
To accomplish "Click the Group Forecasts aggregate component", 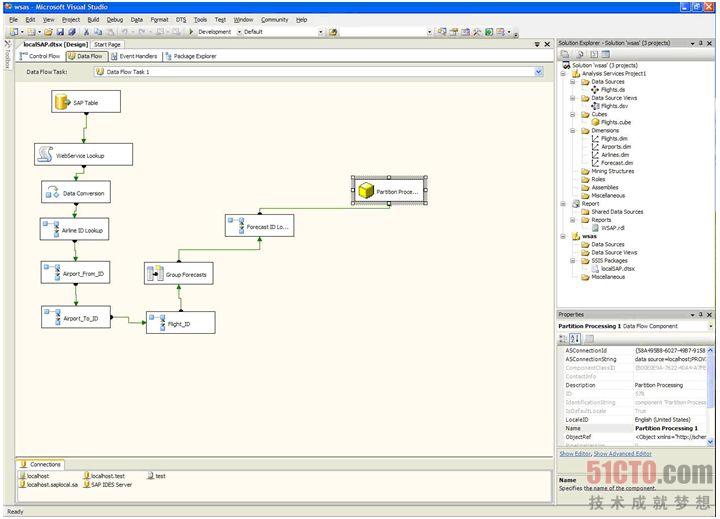I will click(x=180, y=273).
